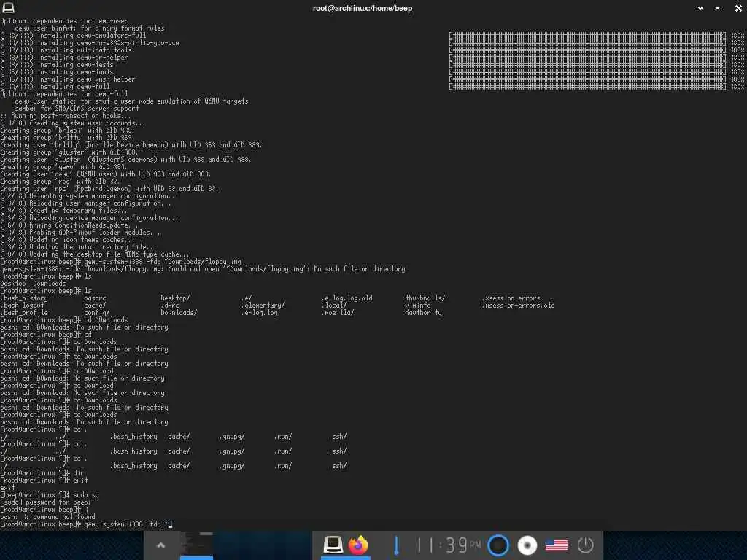The height and width of the screenshot is (560, 747).
Task: Click the blue circle icon next to the clock
Action: 498,545
